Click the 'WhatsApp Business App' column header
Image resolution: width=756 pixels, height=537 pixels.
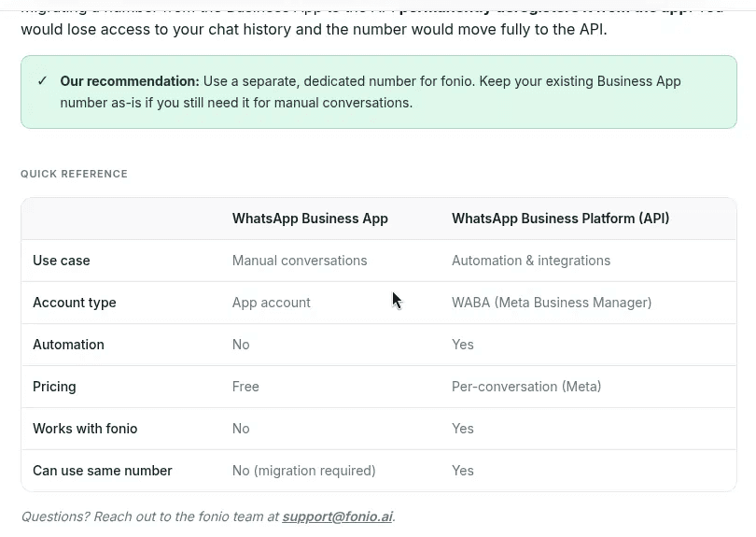[x=310, y=219]
